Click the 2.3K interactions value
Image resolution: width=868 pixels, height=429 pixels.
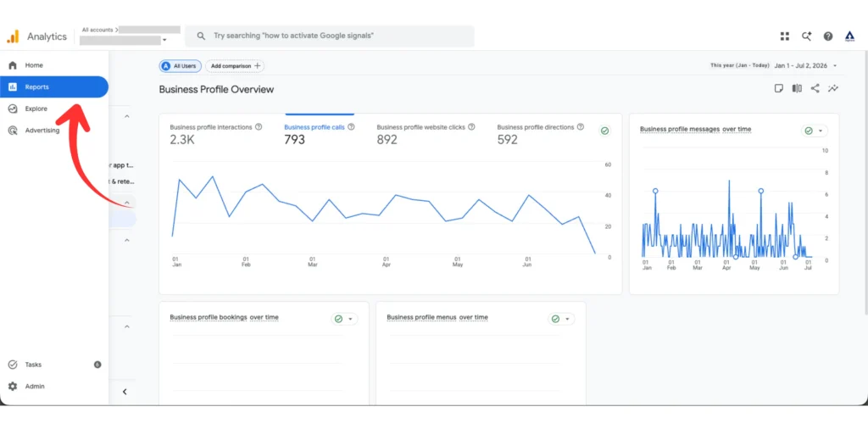coord(181,140)
